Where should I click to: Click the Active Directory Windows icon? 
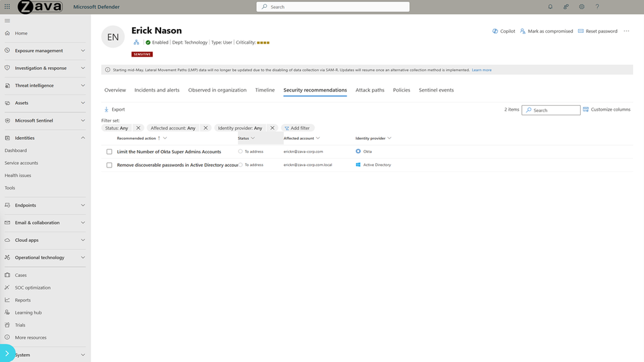(358, 165)
